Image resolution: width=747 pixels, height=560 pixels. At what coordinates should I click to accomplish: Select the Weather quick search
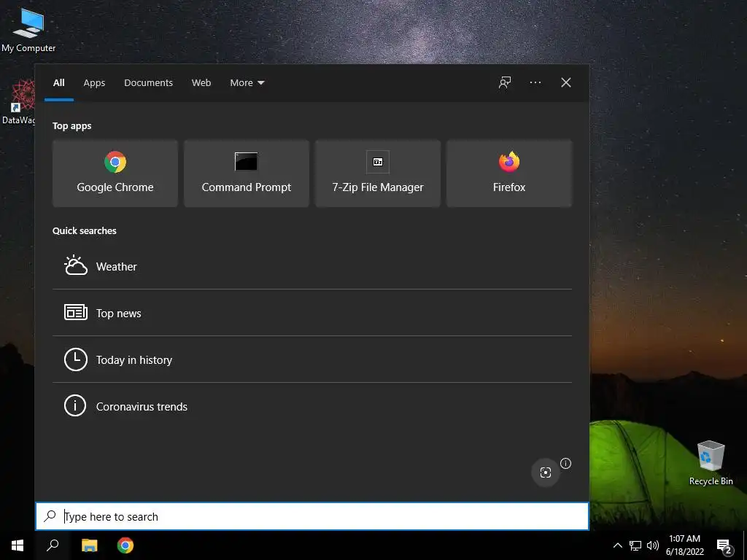(x=312, y=266)
